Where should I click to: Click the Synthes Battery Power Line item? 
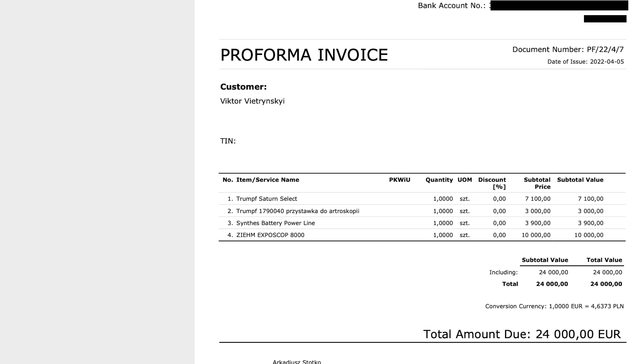tap(275, 223)
